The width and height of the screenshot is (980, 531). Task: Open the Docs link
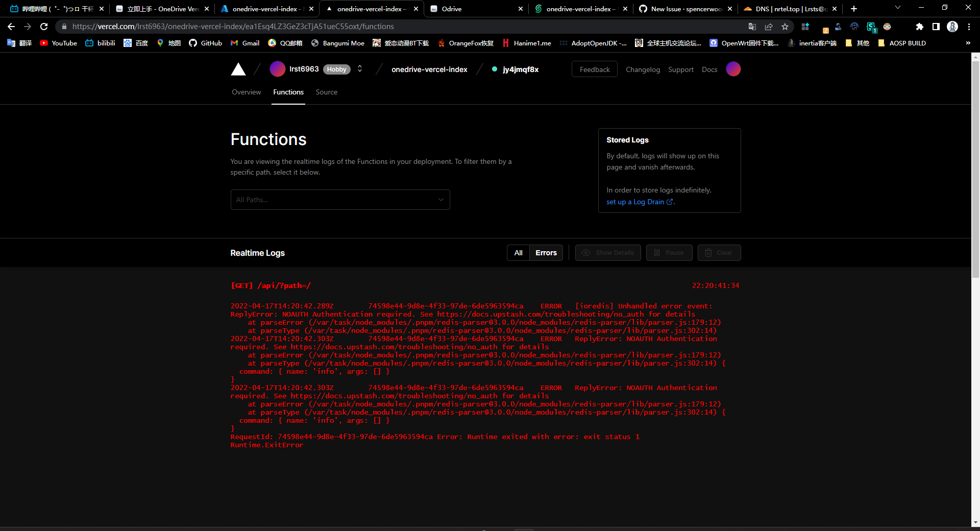(709, 69)
